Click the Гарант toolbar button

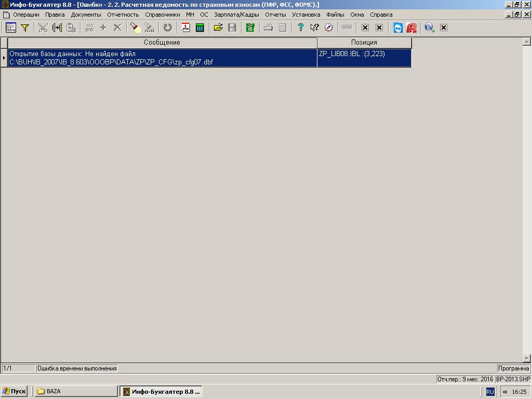coord(347,28)
